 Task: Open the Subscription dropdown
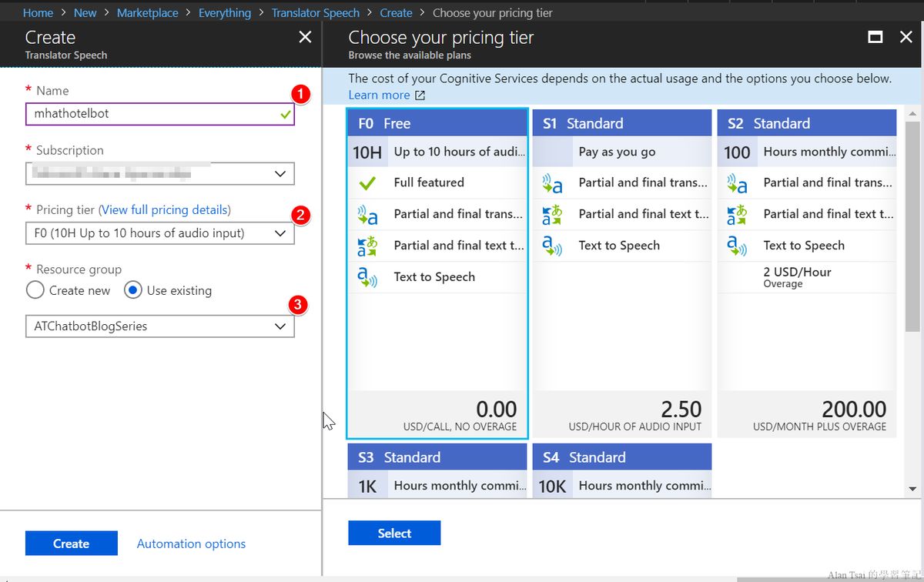(159, 173)
